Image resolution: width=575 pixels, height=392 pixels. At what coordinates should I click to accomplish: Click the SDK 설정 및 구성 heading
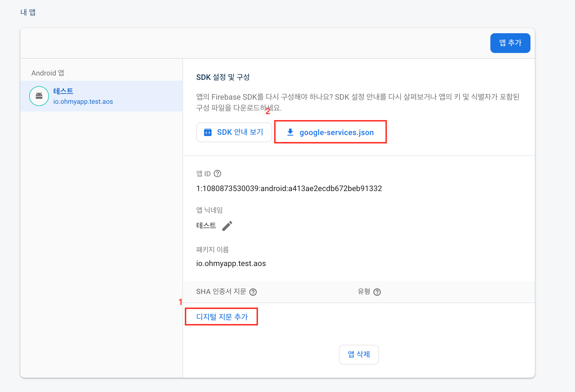[223, 77]
